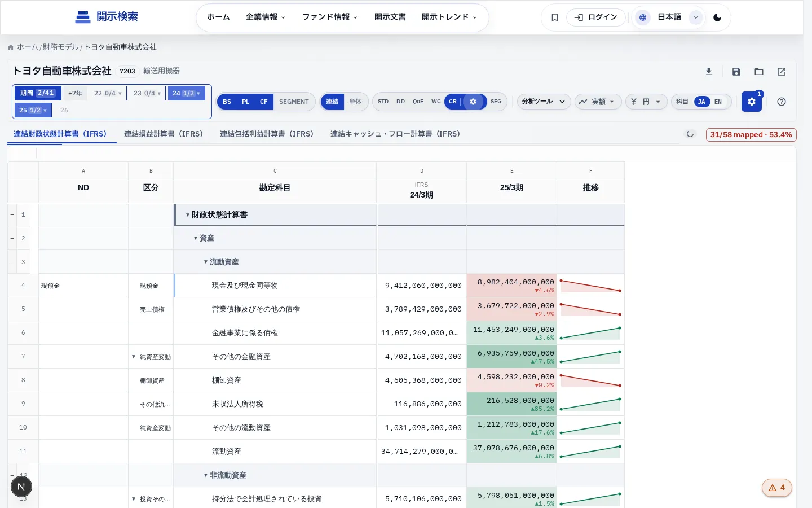
Task: Click the bookmark icon in top bar
Action: (555, 17)
